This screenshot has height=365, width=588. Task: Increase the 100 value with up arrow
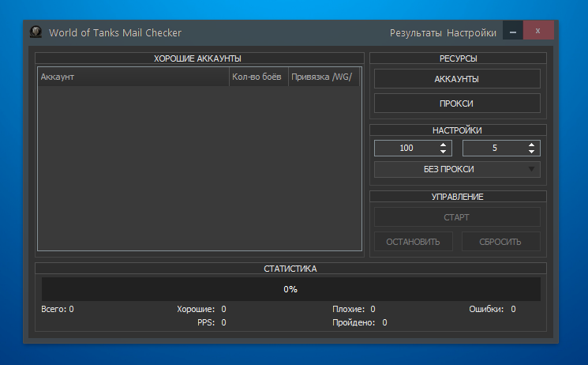pos(444,145)
